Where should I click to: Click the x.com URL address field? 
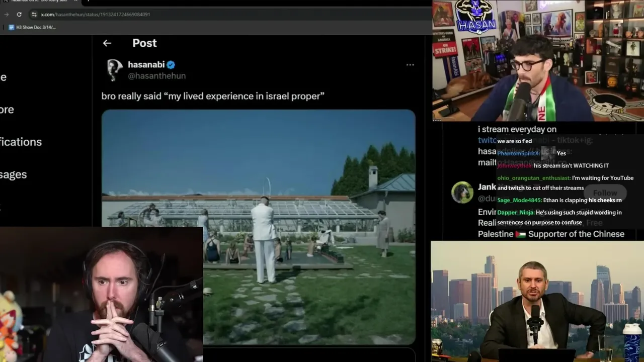(95, 15)
